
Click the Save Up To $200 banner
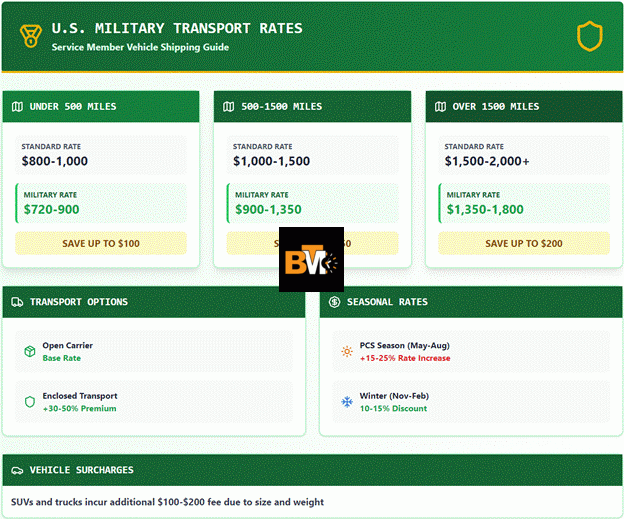pos(524,243)
